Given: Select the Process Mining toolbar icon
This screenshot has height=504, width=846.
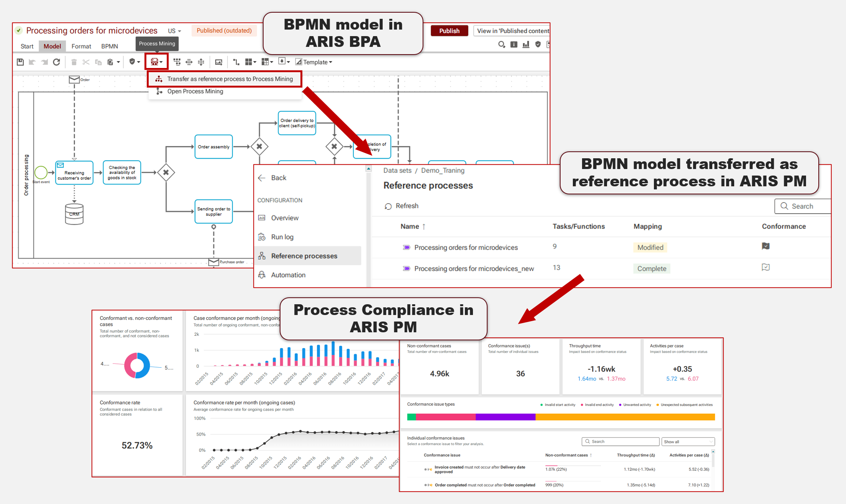Looking at the screenshot, I should (155, 62).
